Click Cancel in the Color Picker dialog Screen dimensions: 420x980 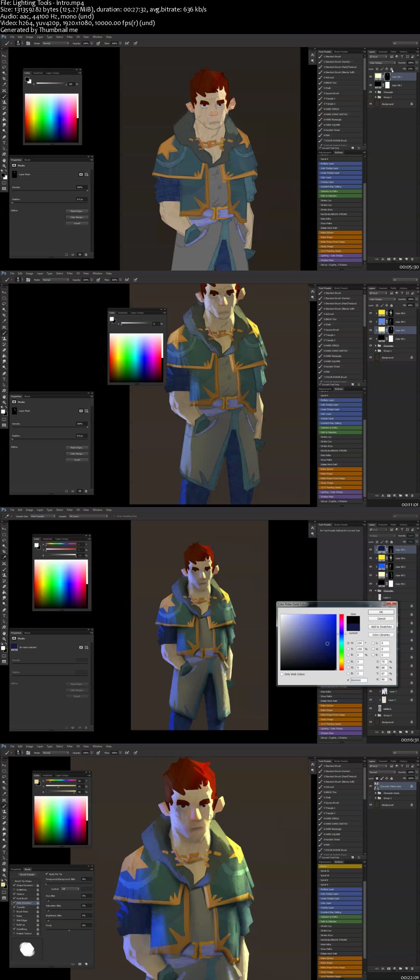tap(381, 619)
